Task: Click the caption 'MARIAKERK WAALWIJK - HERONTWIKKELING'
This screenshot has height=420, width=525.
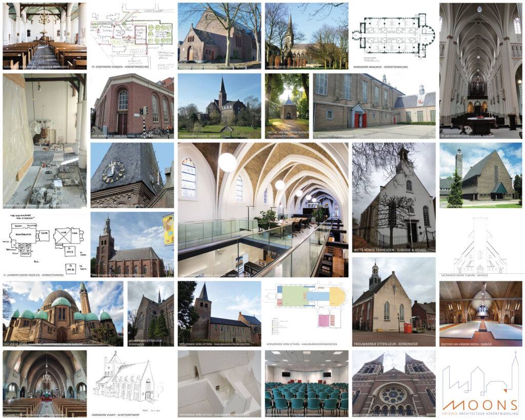Action: point(380,67)
